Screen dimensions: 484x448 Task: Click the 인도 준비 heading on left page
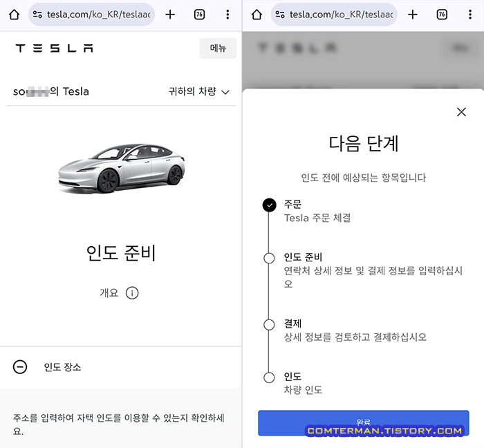(x=121, y=253)
